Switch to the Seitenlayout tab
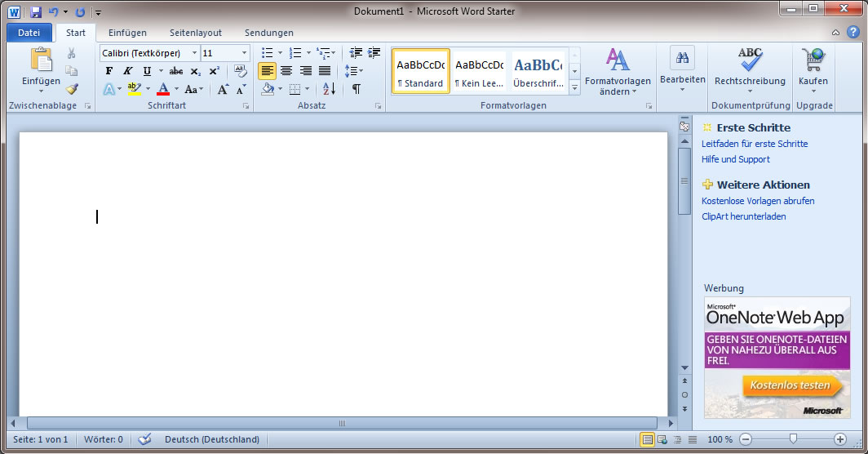This screenshot has width=868, height=454. point(196,33)
